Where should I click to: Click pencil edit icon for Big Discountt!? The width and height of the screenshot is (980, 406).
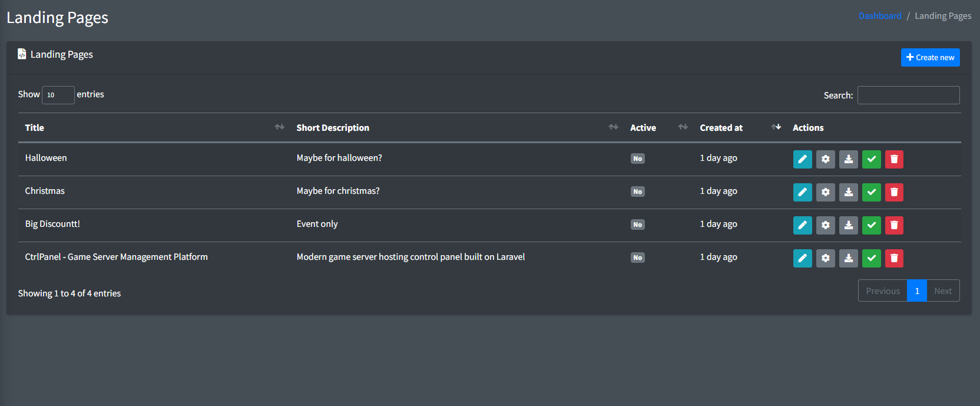tap(802, 225)
